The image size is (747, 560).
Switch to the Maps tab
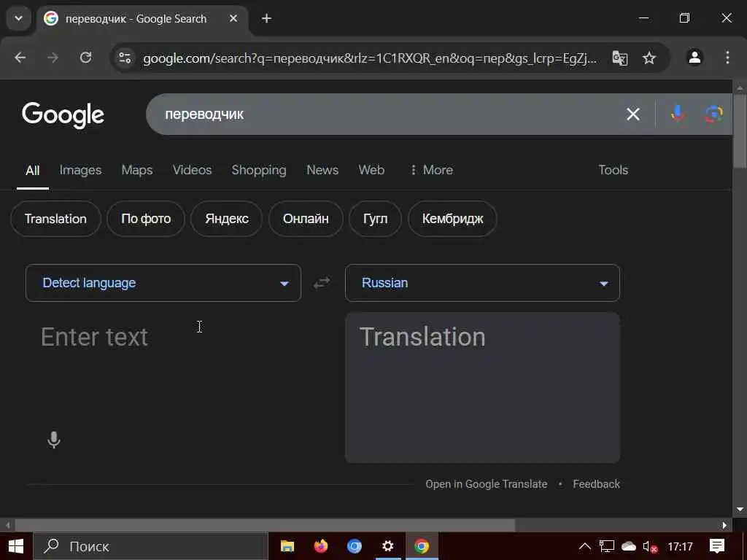coord(136,171)
